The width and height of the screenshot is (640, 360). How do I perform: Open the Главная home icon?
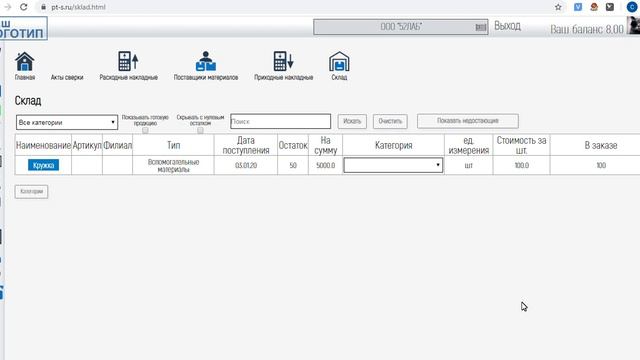coord(24,62)
